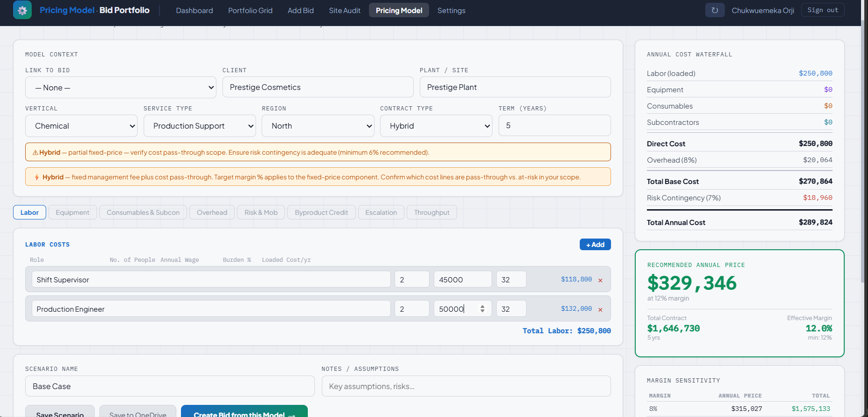Go to Portfolio Grid in navigation
The height and width of the screenshot is (417, 868).
coord(250,10)
